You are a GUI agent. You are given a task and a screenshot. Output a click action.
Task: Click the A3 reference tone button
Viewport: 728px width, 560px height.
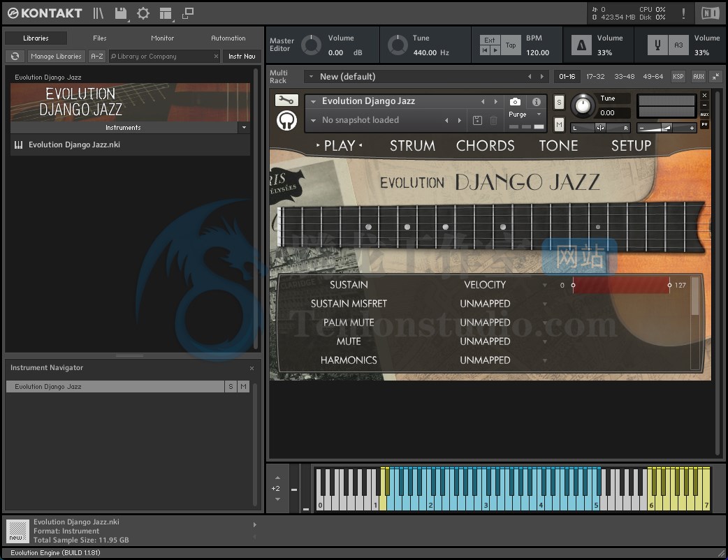coord(678,45)
